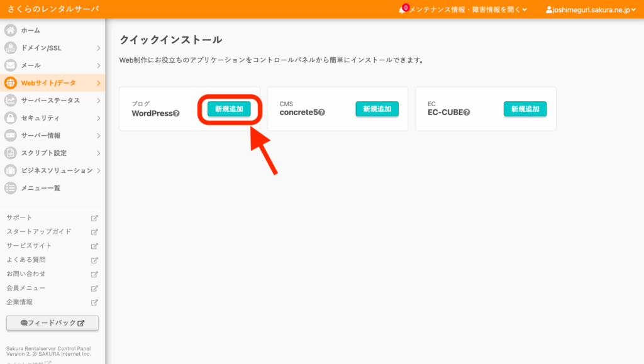Click help icon next to concrete5

point(321,113)
